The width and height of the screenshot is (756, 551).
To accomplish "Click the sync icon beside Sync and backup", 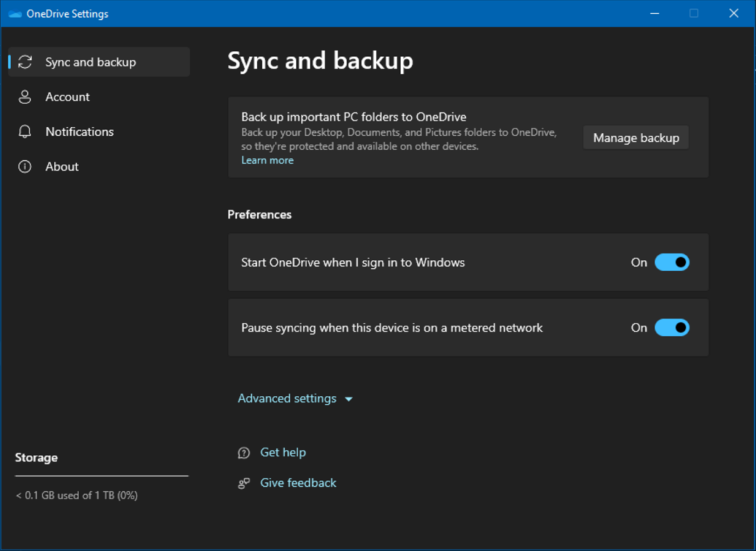I will pyautogui.click(x=24, y=62).
